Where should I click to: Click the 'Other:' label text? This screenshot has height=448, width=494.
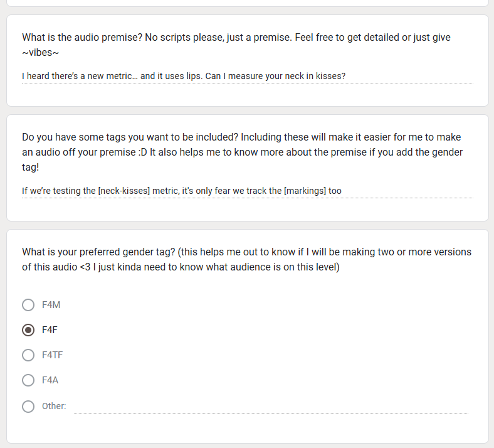(54, 406)
